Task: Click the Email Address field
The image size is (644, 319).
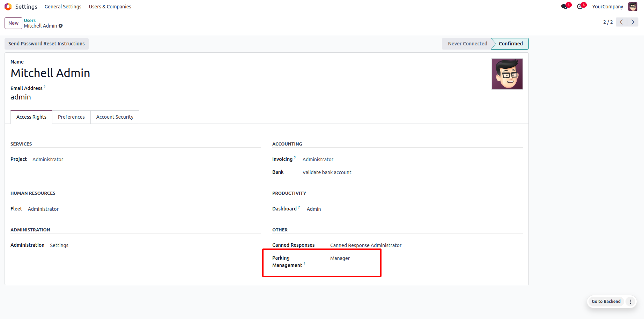Action: 21,97
